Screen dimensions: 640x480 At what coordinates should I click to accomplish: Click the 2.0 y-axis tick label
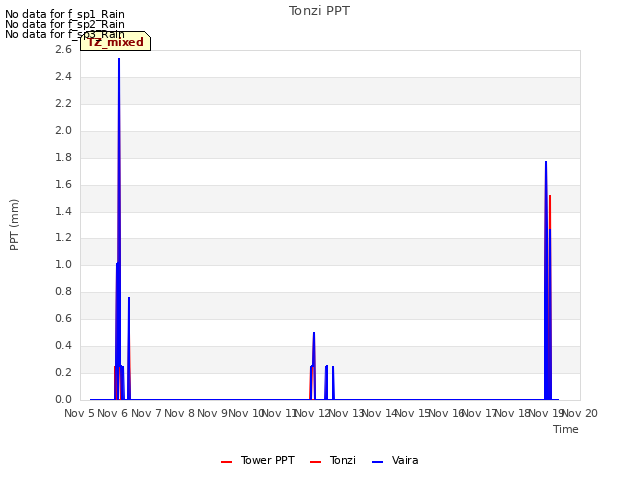point(63,130)
